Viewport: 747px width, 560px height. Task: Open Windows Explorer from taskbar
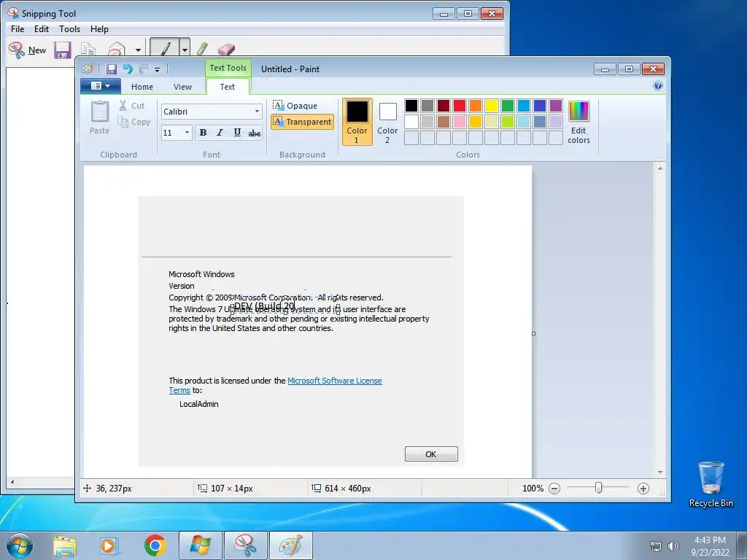click(65, 546)
